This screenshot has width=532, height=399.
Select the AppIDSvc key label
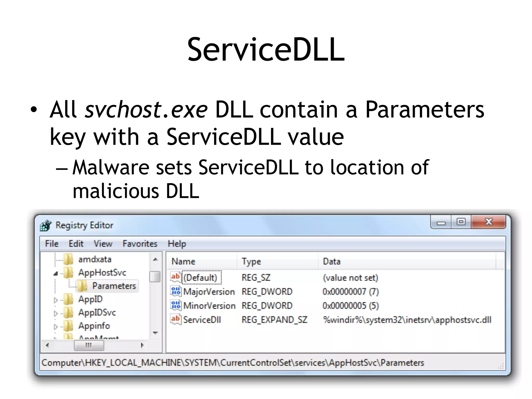(x=97, y=312)
